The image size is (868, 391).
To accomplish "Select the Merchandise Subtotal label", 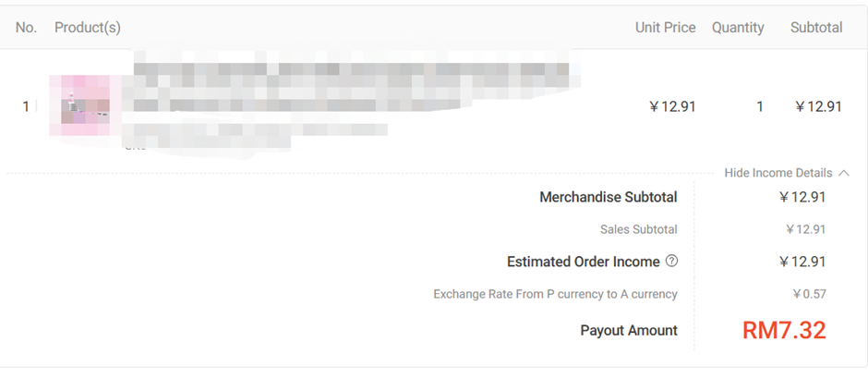I will pyautogui.click(x=608, y=197).
